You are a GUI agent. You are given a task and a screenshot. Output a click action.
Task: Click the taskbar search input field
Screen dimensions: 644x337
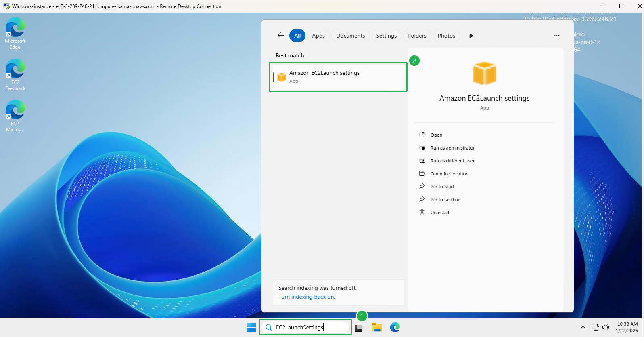[307, 327]
